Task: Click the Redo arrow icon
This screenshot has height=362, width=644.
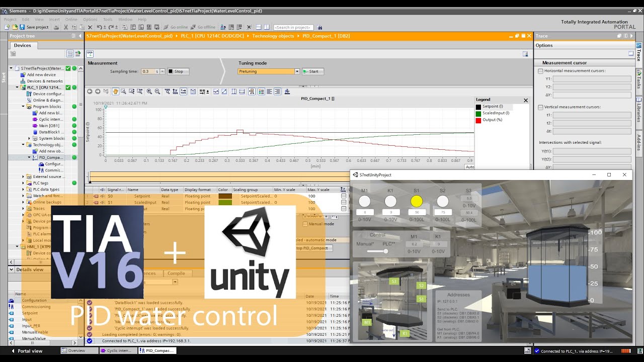Action: [111, 27]
